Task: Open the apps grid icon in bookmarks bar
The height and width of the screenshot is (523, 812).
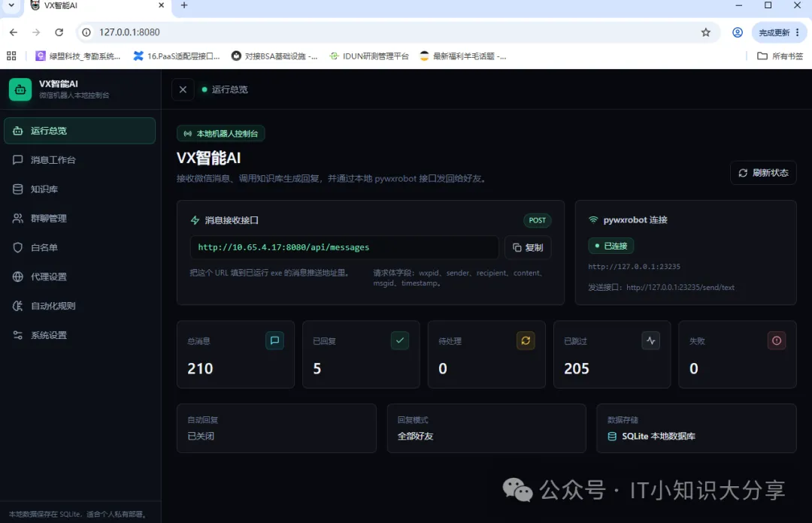Action: pyautogui.click(x=11, y=56)
